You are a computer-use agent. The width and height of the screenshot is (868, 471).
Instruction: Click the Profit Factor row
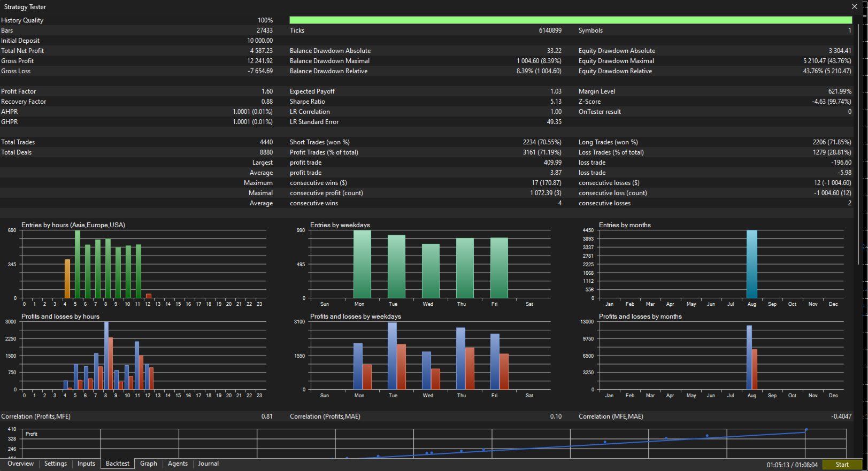click(137, 91)
